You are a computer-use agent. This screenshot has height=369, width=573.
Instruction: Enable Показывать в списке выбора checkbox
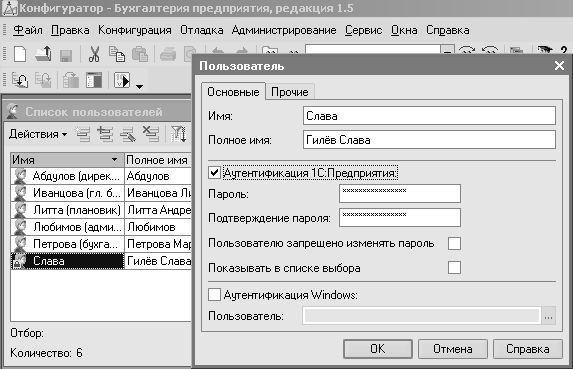[454, 268]
